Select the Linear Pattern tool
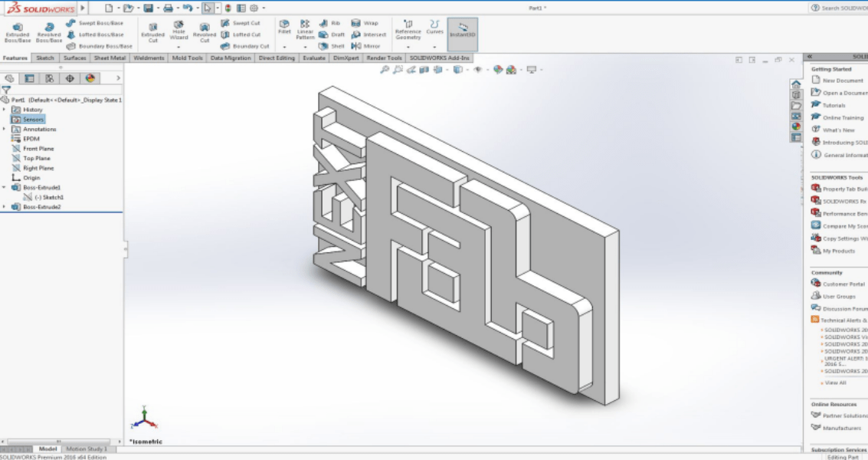 pos(306,29)
